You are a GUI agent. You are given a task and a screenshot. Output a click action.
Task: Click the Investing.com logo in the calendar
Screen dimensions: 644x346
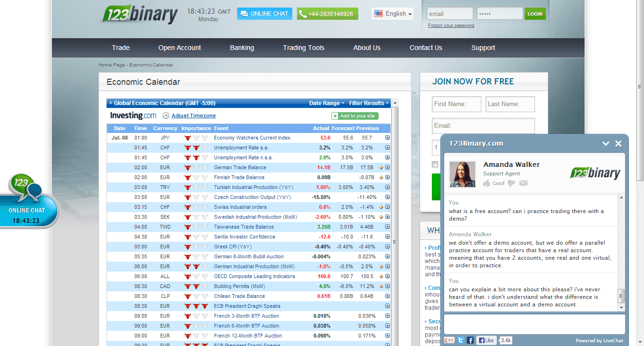point(133,115)
